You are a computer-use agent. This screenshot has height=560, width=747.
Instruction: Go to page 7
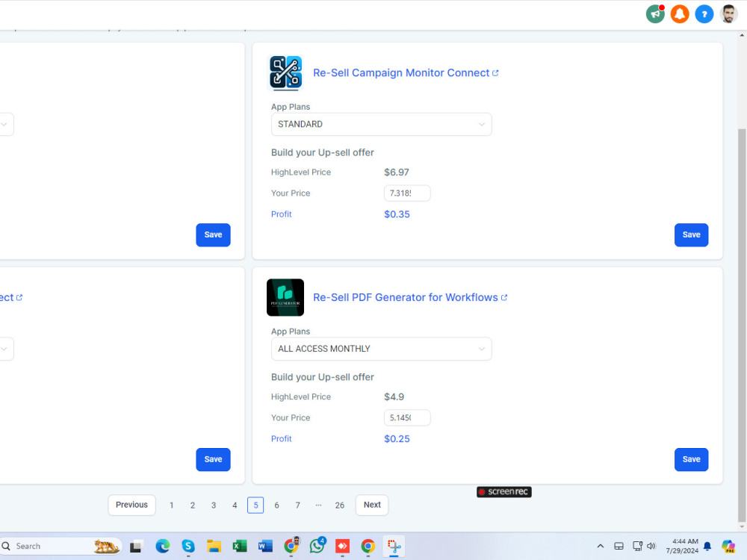(x=298, y=505)
